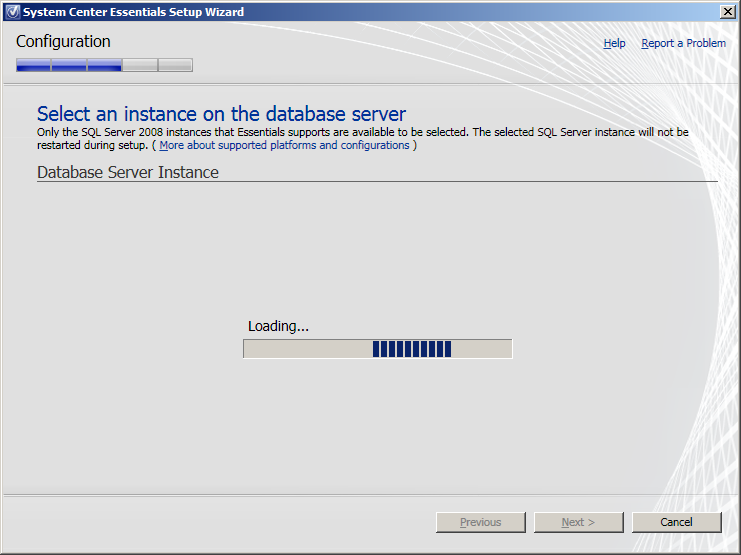This screenshot has width=741, height=555.
Task: Click the Cancel button
Action: (677, 522)
